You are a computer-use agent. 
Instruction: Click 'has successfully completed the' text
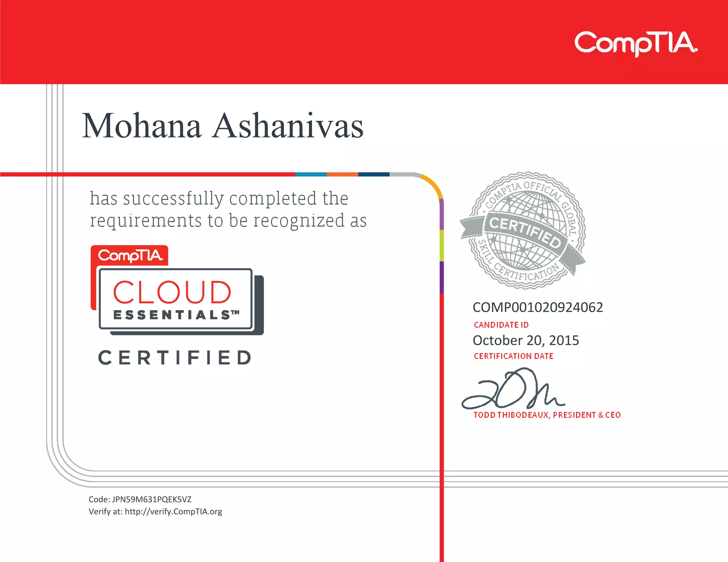[219, 198]
